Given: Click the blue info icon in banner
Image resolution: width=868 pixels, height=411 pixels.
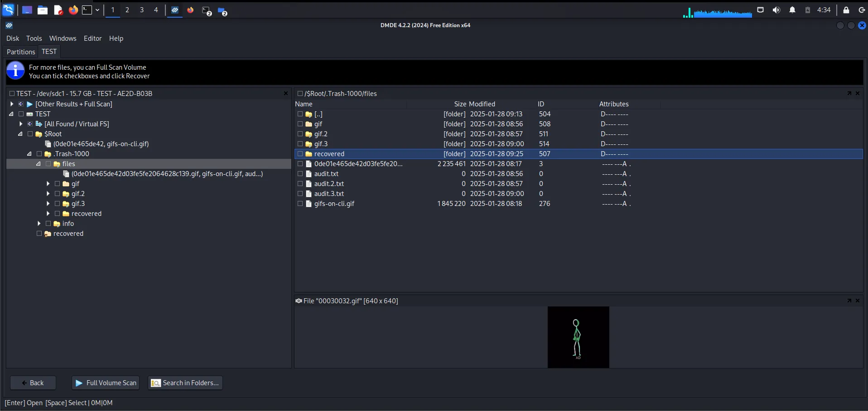Looking at the screenshot, I should (15, 71).
